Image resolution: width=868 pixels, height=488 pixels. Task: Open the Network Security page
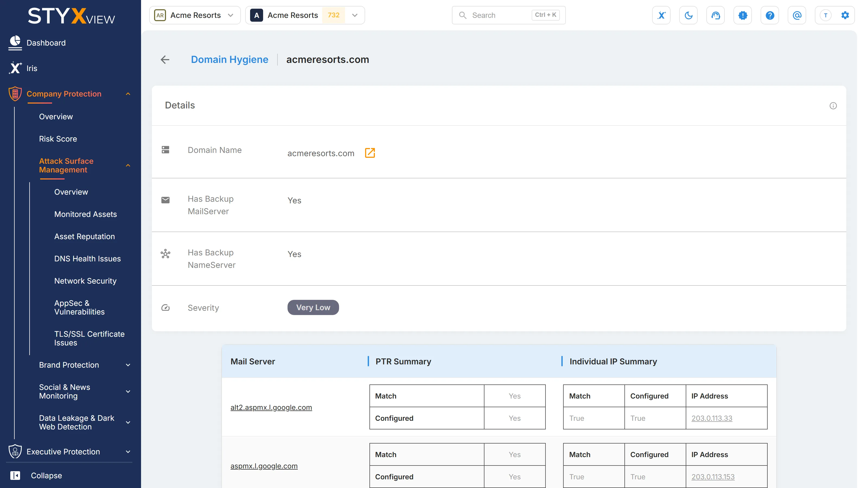pos(85,281)
